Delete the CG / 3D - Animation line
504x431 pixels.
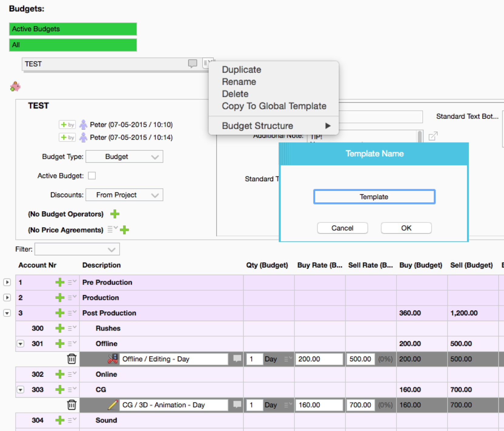point(72,405)
